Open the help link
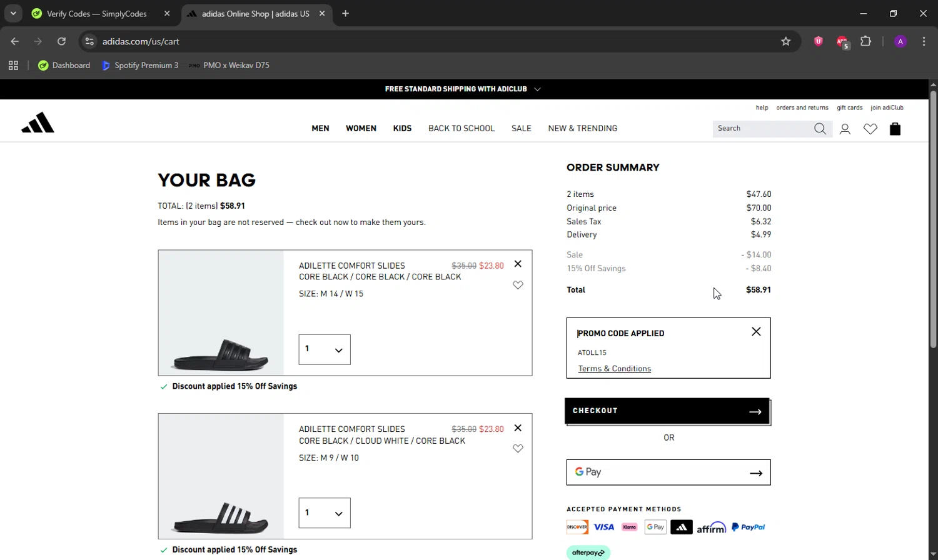The height and width of the screenshot is (560, 938). 762,107
